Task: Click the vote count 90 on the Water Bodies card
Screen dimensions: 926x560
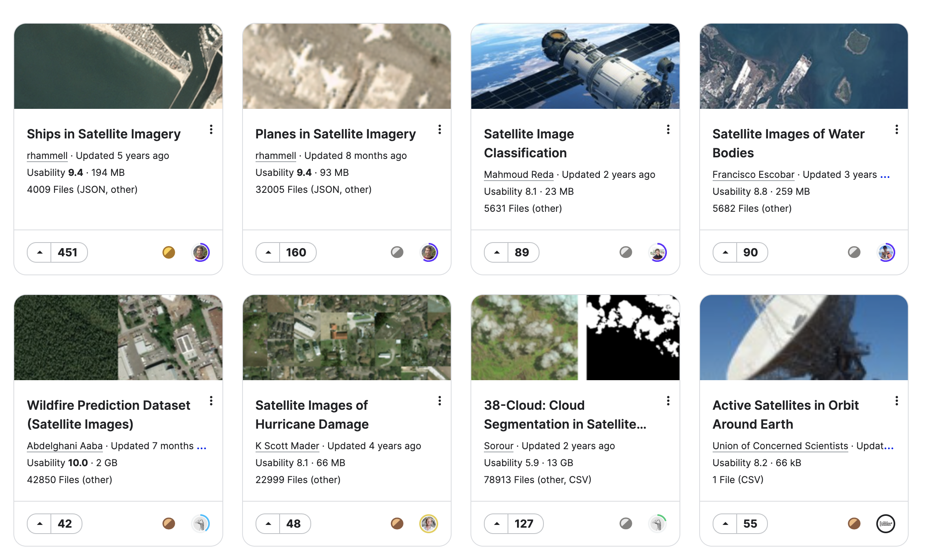Action: tap(751, 252)
